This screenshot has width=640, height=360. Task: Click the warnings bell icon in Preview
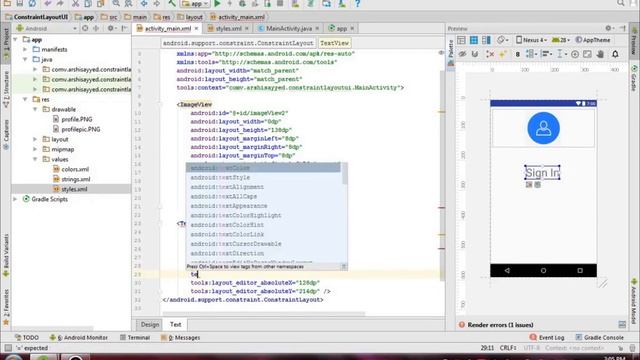pos(615,54)
